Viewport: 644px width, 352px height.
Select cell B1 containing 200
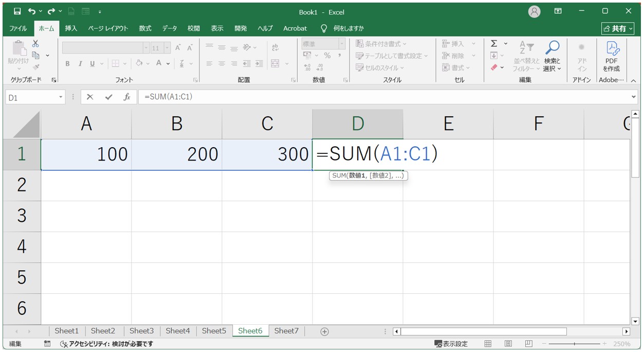click(177, 154)
